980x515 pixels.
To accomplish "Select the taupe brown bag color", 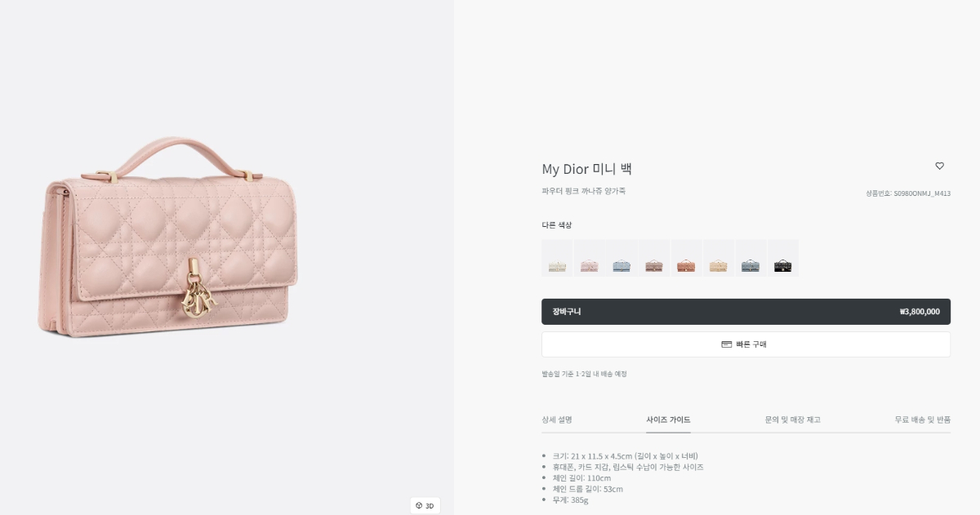I will [x=654, y=259].
